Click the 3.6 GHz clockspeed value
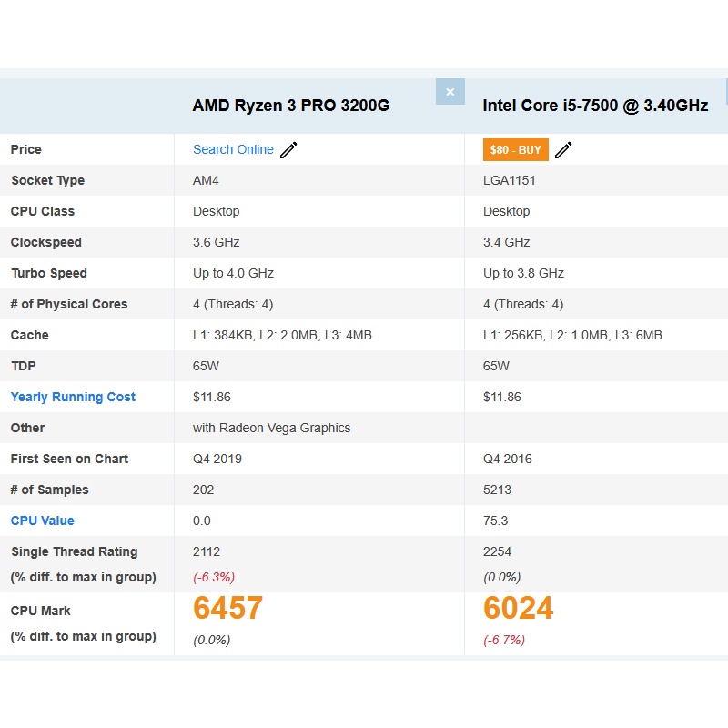Image resolution: width=728 pixels, height=728 pixels. pyautogui.click(x=217, y=242)
